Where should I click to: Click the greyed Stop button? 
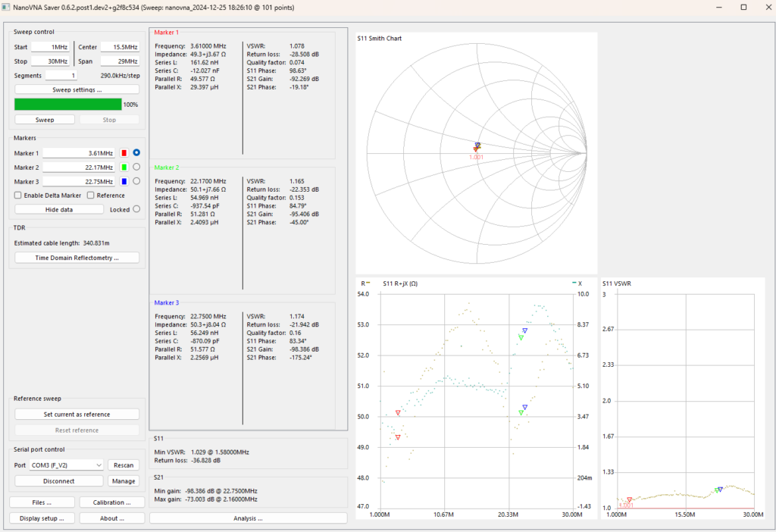tap(109, 120)
